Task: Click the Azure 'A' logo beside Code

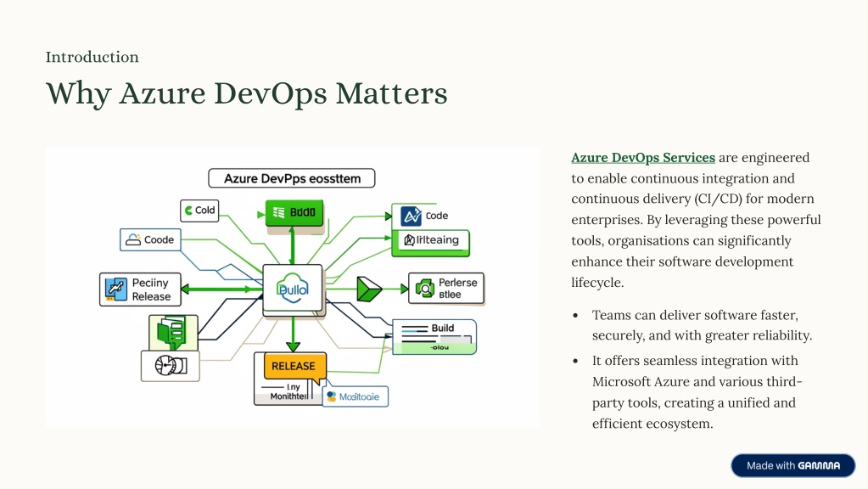Action: (x=412, y=216)
